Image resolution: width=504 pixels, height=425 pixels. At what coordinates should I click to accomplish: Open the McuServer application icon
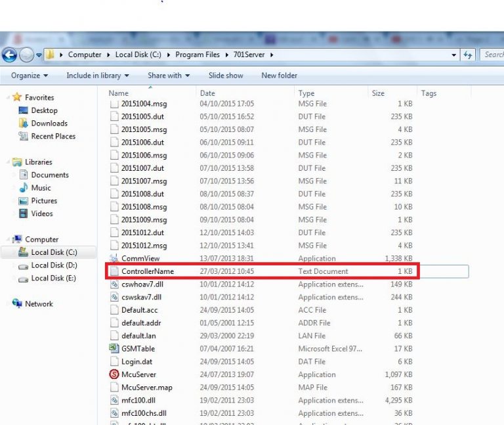coord(114,374)
